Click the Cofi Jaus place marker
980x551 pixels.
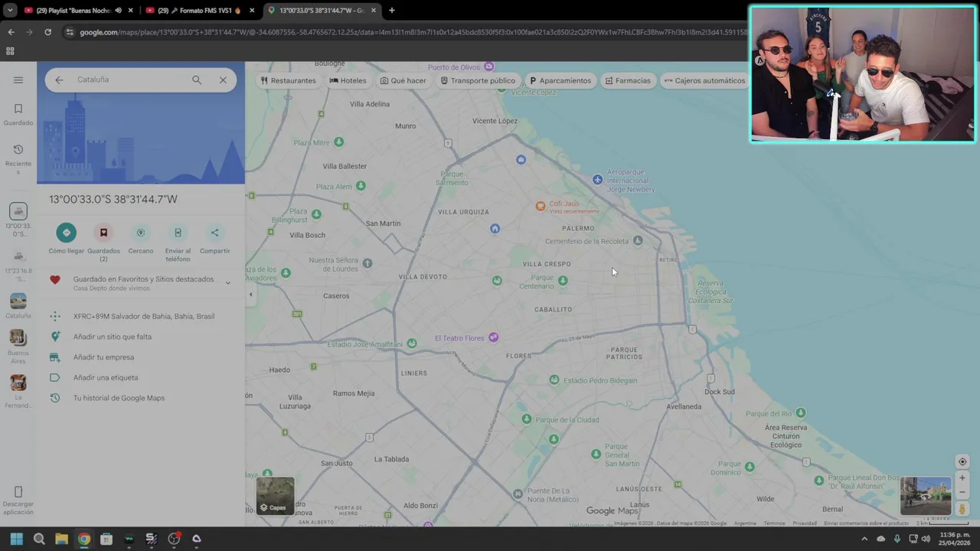(x=541, y=205)
